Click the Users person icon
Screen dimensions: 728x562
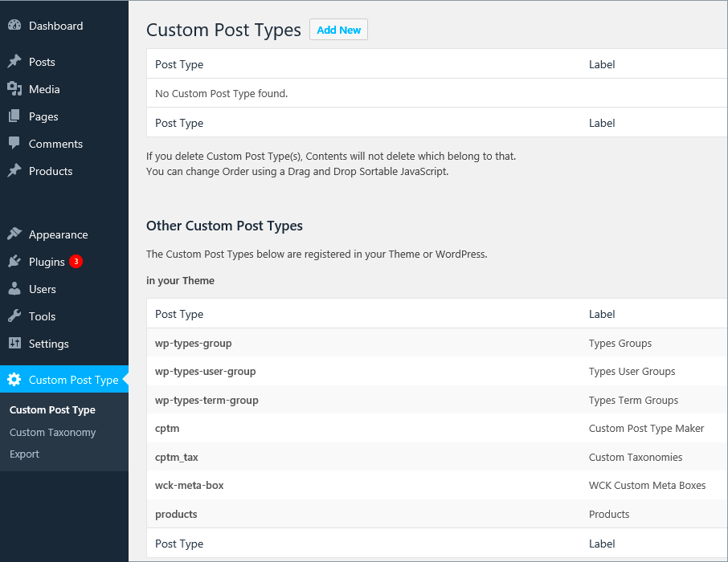(x=14, y=289)
